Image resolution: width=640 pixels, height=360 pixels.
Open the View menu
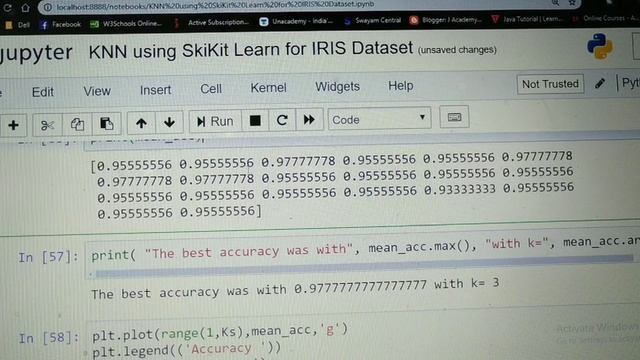coord(97,91)
